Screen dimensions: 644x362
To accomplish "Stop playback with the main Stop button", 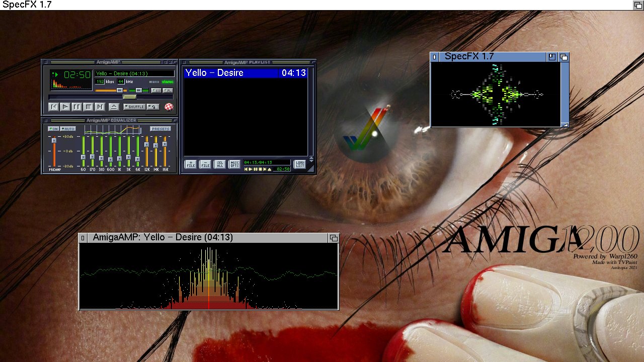I will click(88, 107).
